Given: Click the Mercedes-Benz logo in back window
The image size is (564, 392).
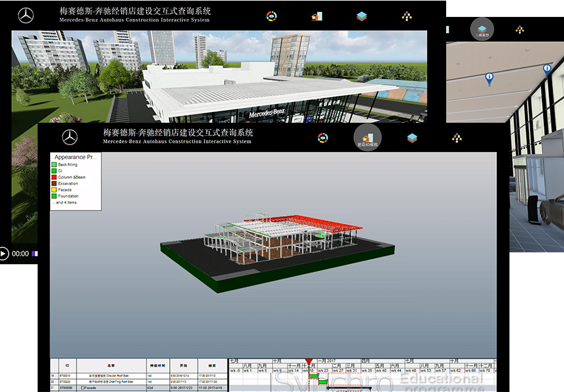Looking at the screenshot, I should [26, 16].
